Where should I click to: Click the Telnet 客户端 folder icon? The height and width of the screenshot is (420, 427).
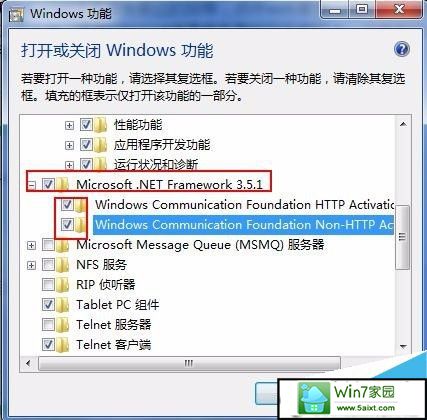click(x=63, y=345)
